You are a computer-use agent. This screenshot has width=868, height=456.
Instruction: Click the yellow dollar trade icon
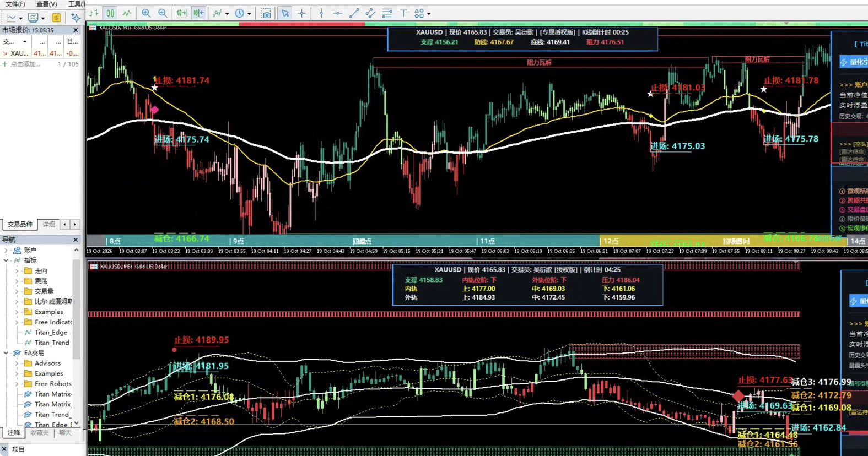56,18
